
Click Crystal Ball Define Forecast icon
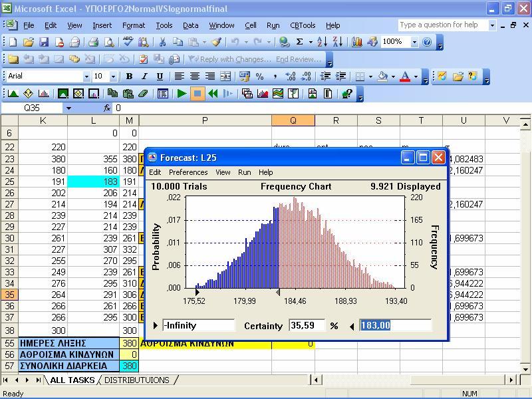(44, 93)
